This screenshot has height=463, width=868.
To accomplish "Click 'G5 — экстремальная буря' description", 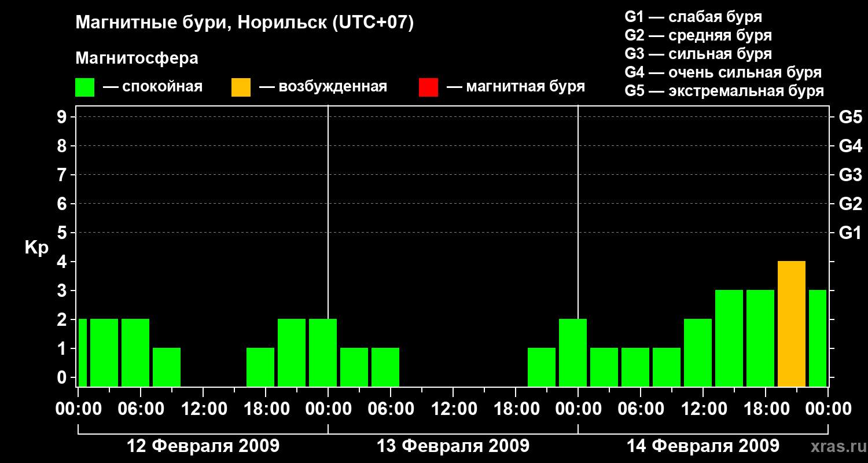I will [x=724, y=91].
